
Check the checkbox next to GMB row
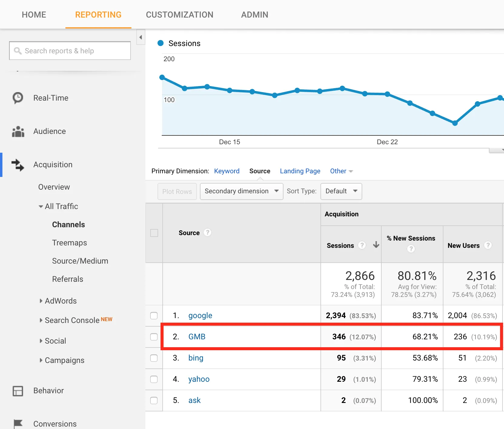(x=154, y=337)
